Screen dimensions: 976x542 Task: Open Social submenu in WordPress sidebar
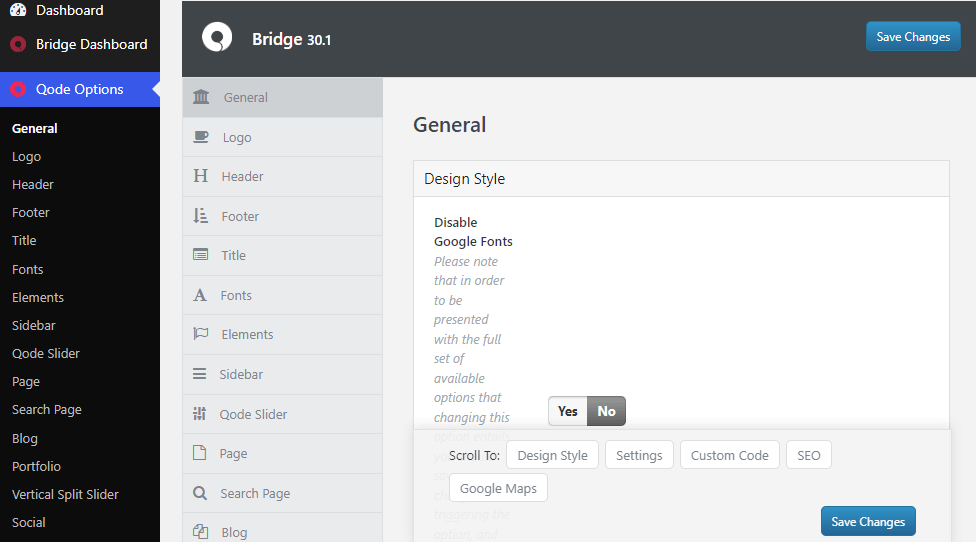click(x=29, y=523)
